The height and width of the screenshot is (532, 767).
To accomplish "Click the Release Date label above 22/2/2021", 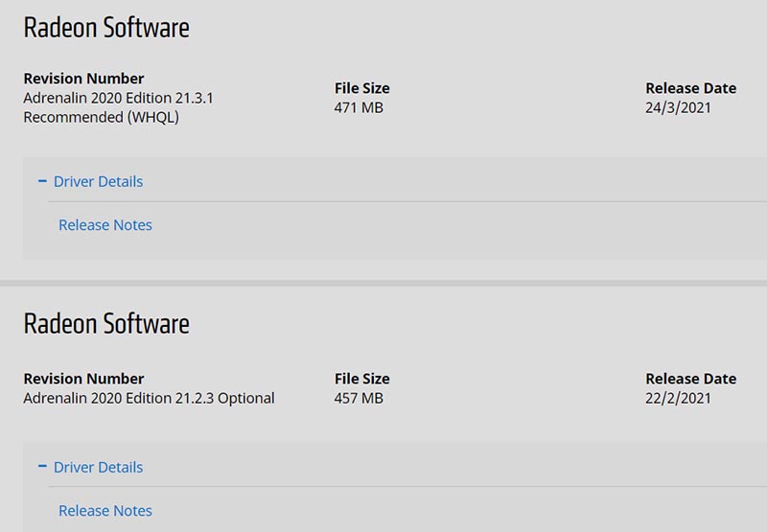I will point(690,379).
